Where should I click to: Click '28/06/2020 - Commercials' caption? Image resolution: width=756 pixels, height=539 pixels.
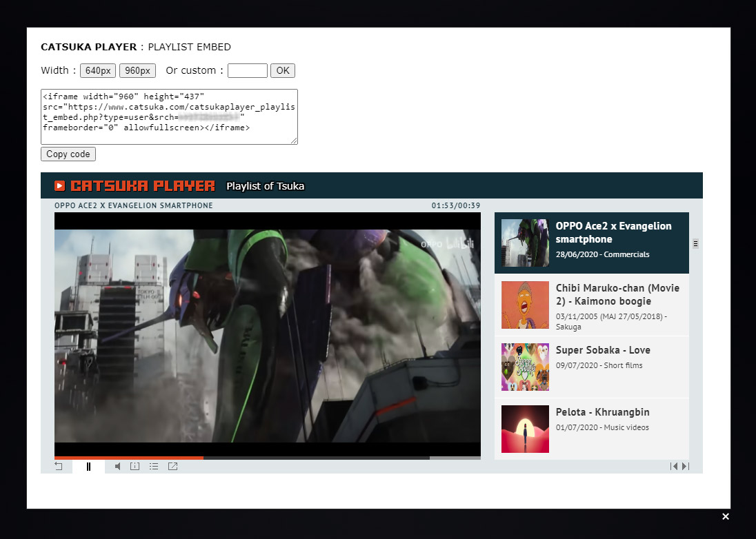(x=602, y=254)
